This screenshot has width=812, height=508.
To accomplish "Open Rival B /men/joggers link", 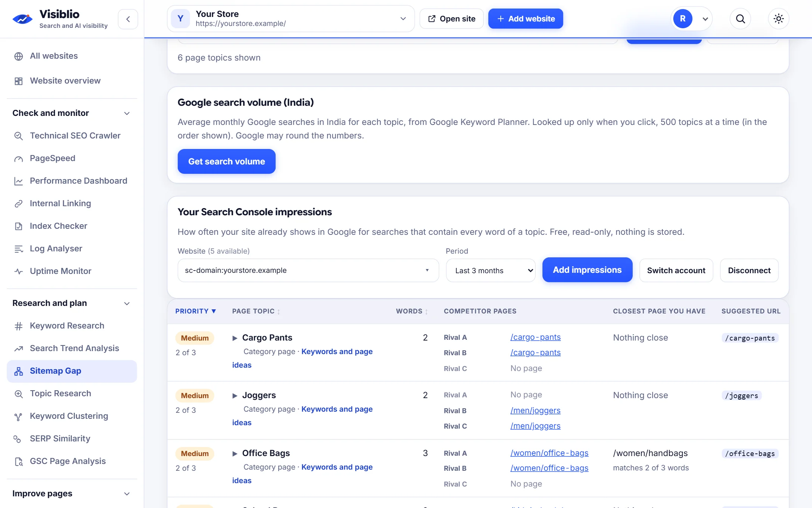I will click(535, 410).
